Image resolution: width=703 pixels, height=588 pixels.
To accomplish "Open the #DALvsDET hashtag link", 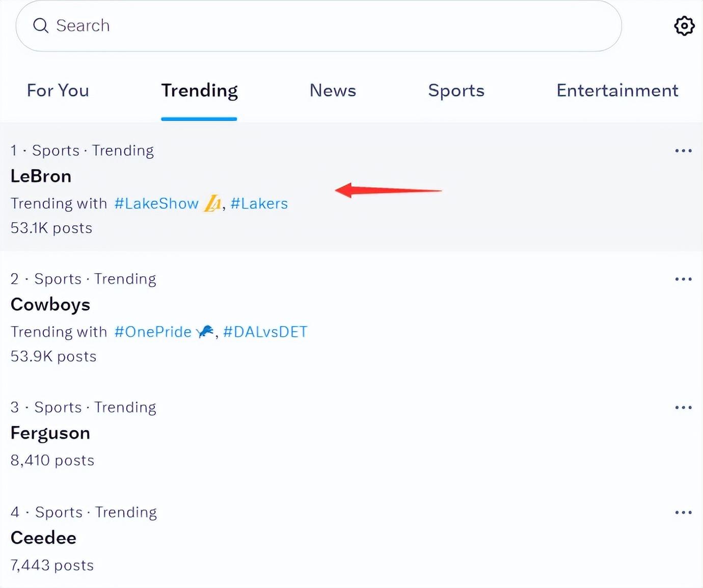I will (x=265, y=332).
